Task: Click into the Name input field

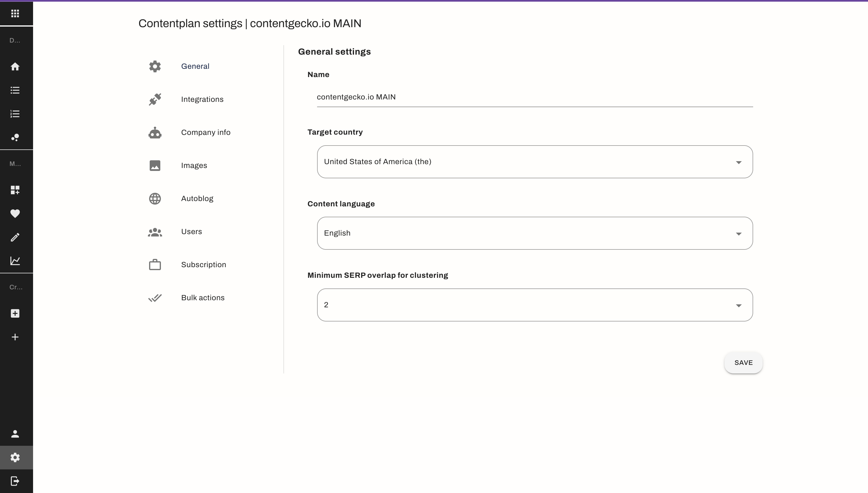Action: click(x=535, y=97)
